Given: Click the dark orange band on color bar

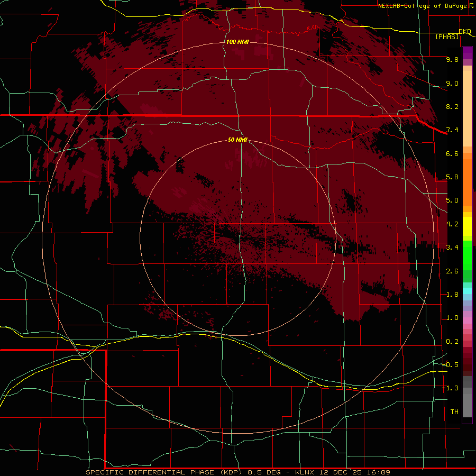Looking at the screenshot, I should click(467, 183).
